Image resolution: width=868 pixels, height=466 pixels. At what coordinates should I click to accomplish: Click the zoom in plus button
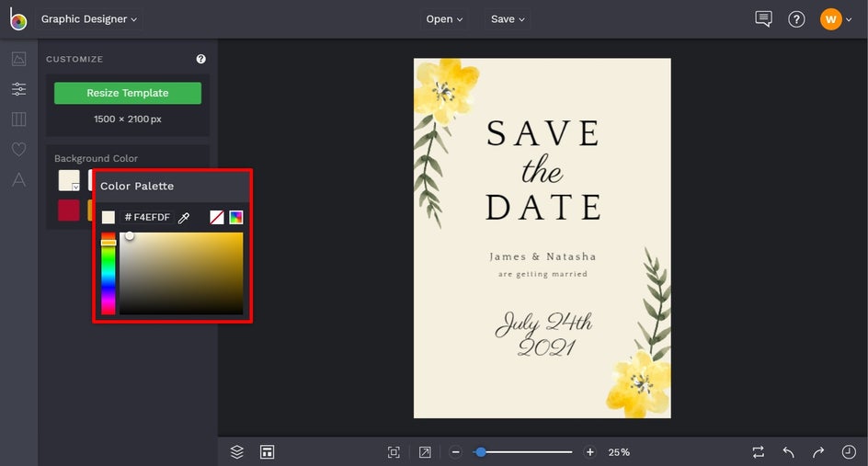[590, 452]
